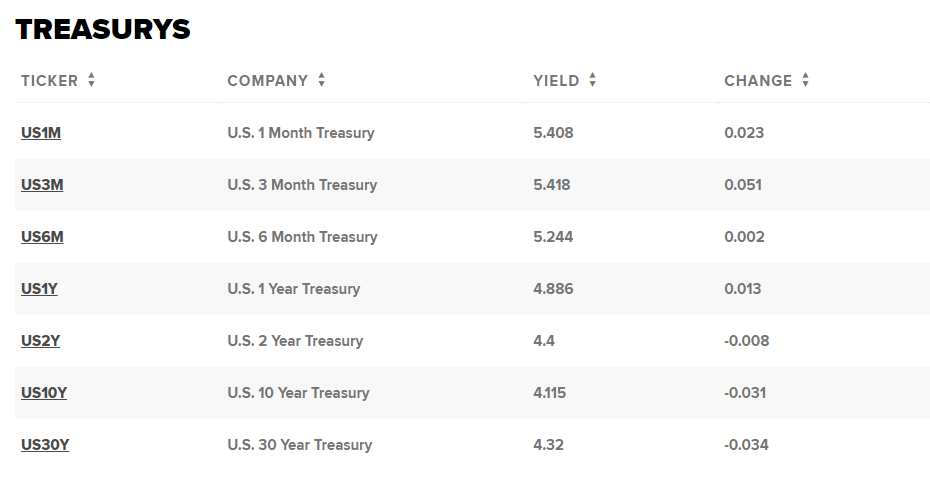930x489 pixels.
Task: Open the US1M ticker link
Action: coord(41,133)
